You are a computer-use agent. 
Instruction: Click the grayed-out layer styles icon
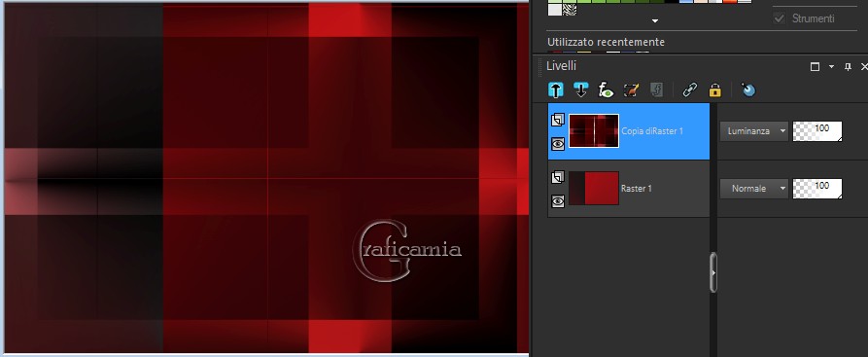coord(656,89)
